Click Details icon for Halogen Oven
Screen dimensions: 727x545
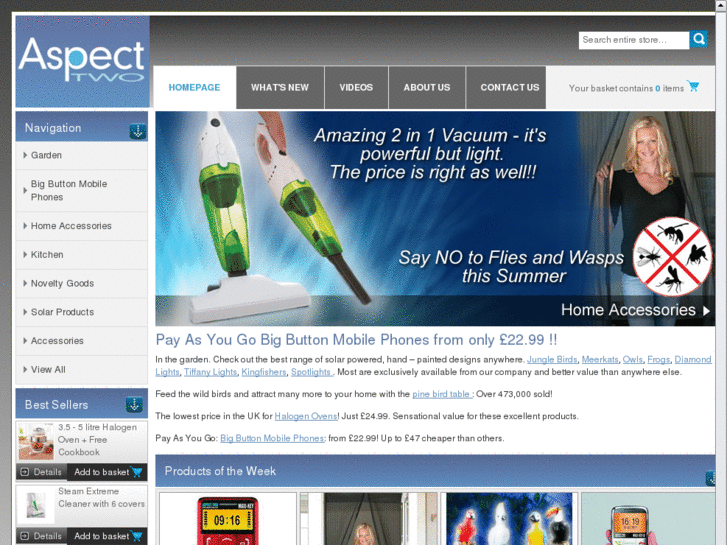tap(25, 472)
